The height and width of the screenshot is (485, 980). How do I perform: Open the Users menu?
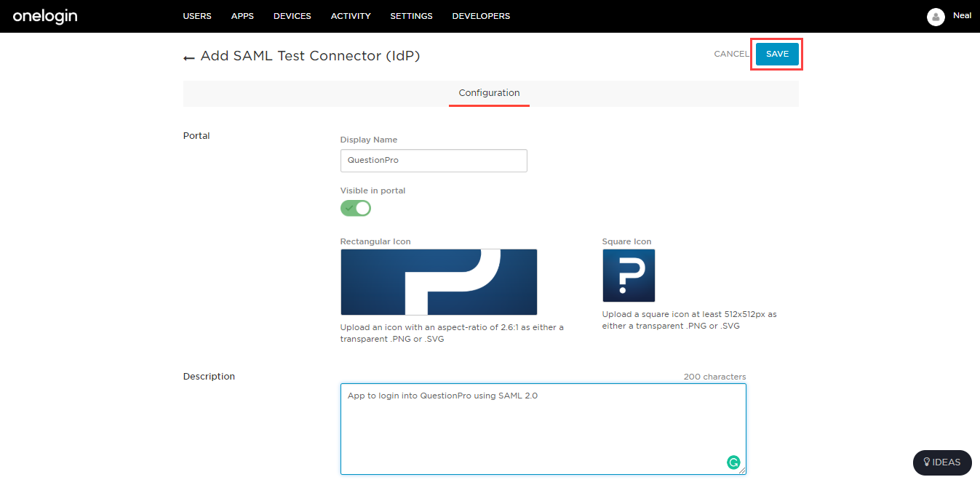197,16
